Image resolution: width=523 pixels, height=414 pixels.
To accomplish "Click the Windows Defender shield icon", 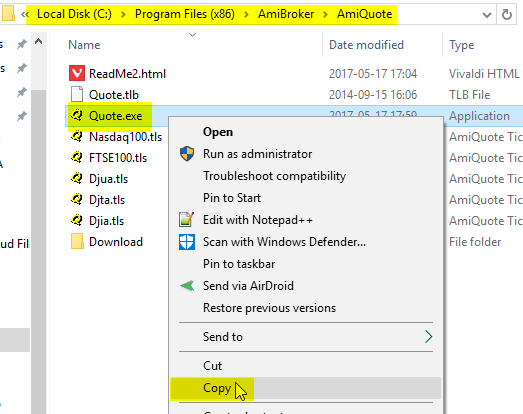I will pyautogui.click(x=187, y=242).
